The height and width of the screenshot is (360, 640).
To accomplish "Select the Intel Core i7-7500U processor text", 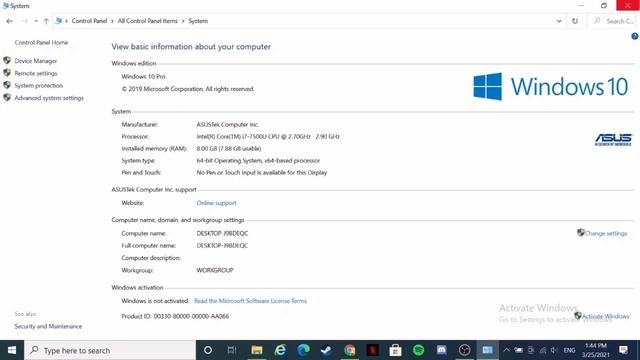I will point(268,136).
